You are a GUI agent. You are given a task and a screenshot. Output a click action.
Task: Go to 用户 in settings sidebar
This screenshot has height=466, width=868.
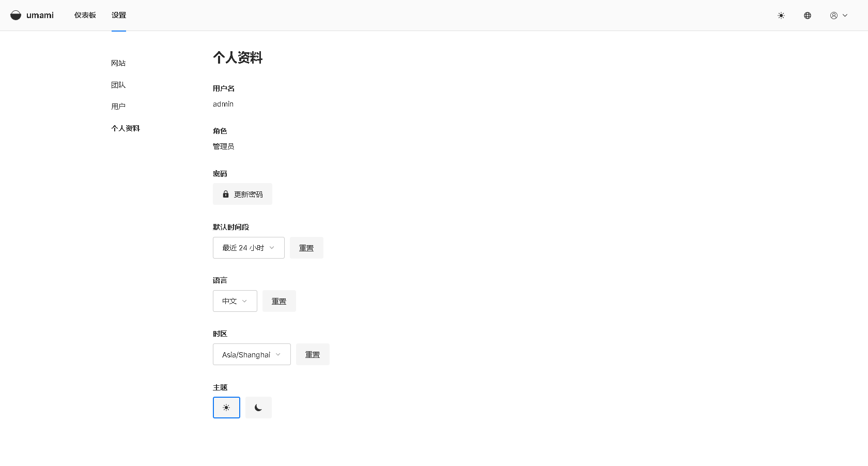point(118,107)
